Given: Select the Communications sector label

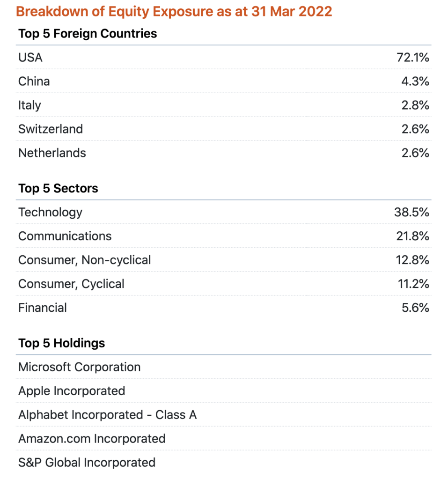Looking at the screenshot, I should 65,236.
